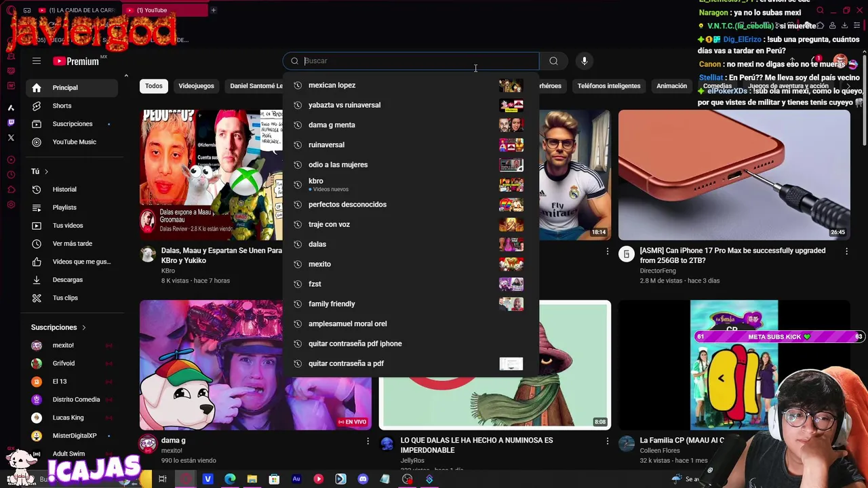868x488 pixels.
Task: Open the Grifvoid subscription channel
Action: point(73,363)
